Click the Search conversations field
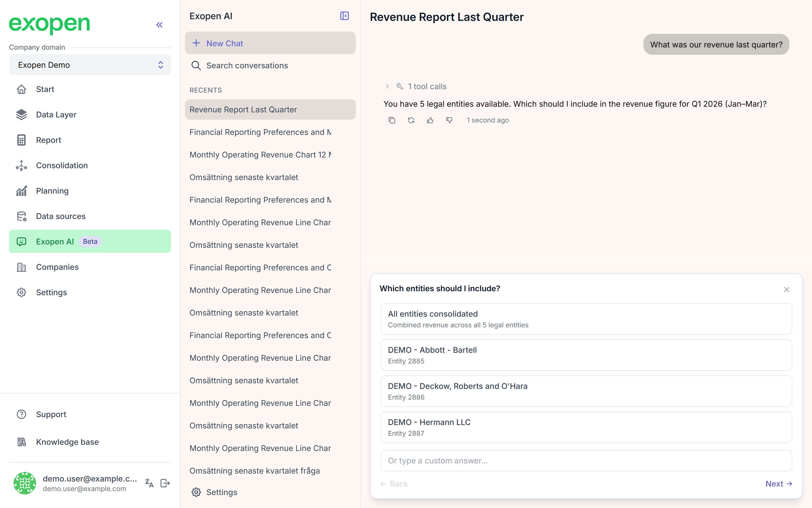This screenshot has height=508, width=812. pyautogui.click(x=270, y=65)
